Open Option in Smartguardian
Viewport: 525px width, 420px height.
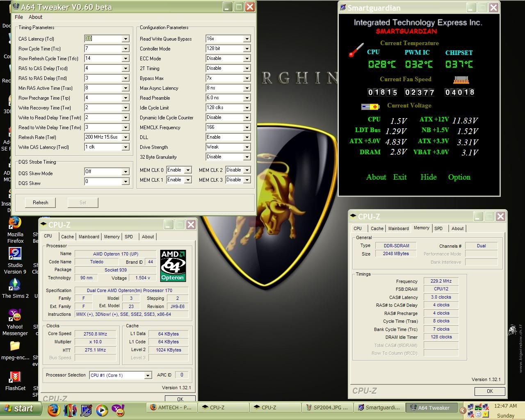tap(459, 177)
